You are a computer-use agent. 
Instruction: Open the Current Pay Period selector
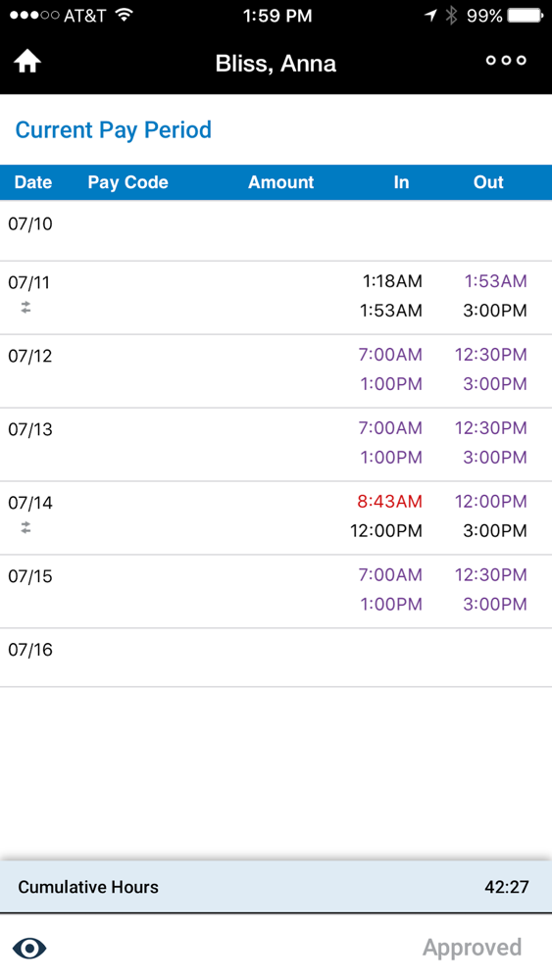[113, 130]
